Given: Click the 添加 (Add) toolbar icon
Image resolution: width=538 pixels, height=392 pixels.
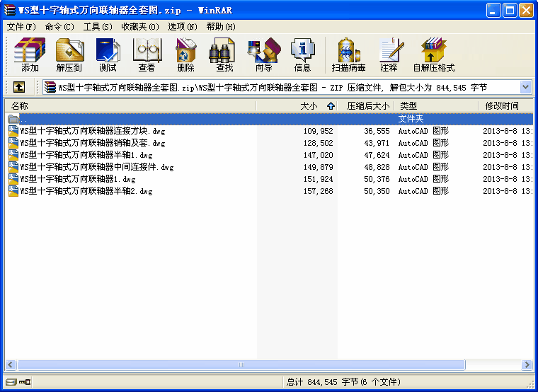Looking at the screenshot, I should (30, 55).
